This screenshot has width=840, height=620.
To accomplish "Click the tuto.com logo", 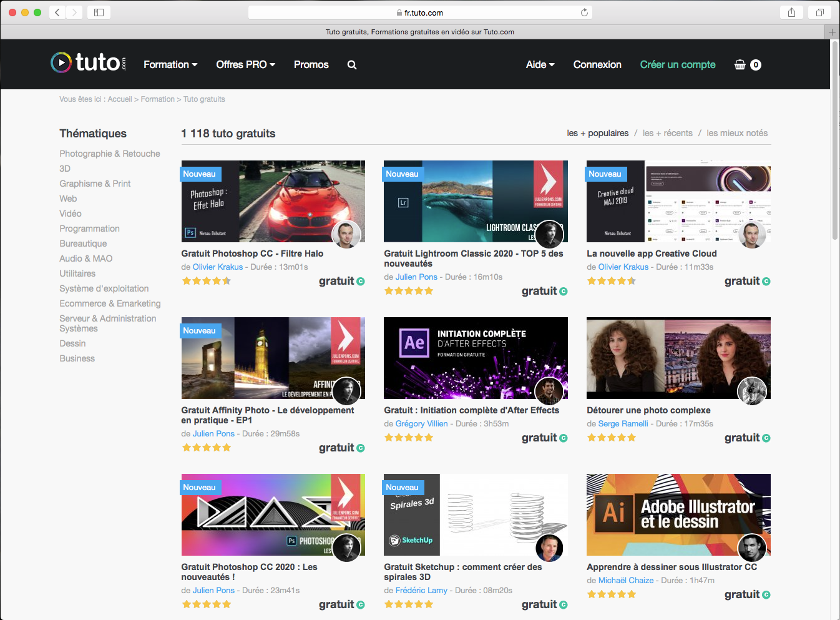I will [x=88, y=62].
